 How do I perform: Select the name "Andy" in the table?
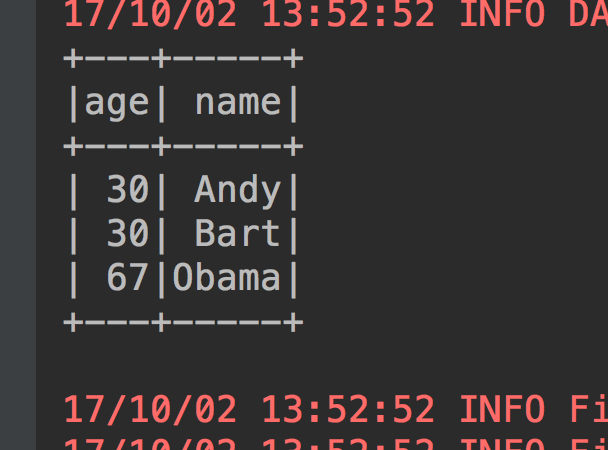(x=237, y=189)
